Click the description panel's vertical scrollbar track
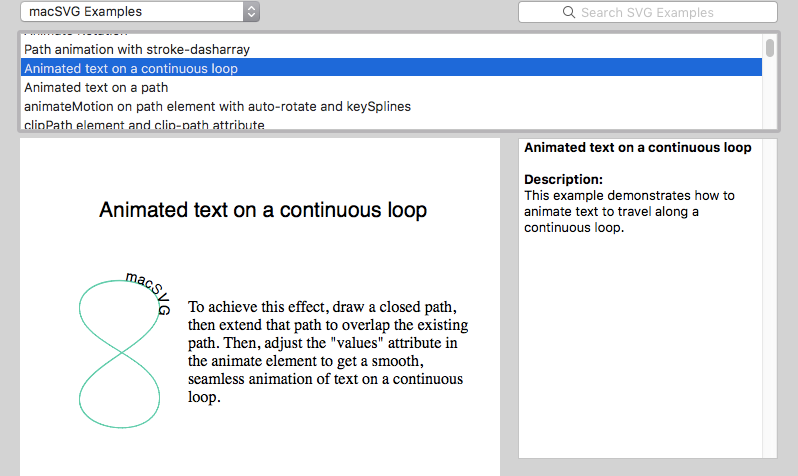The image size is (798, 476). click(769, 300)
